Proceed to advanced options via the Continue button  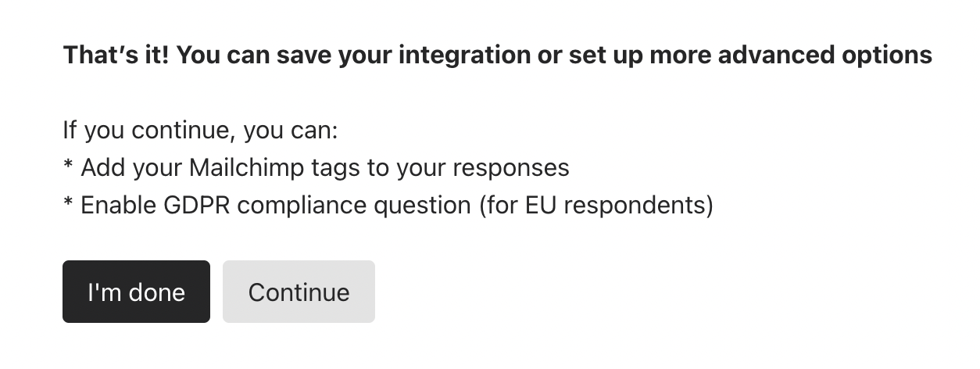tap(299, 292)
